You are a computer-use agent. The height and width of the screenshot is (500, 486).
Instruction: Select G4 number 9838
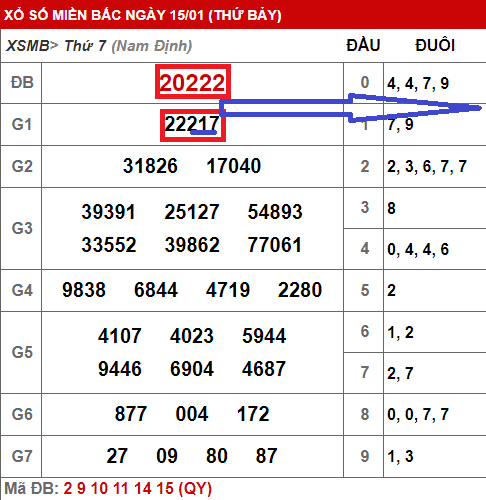84,290
